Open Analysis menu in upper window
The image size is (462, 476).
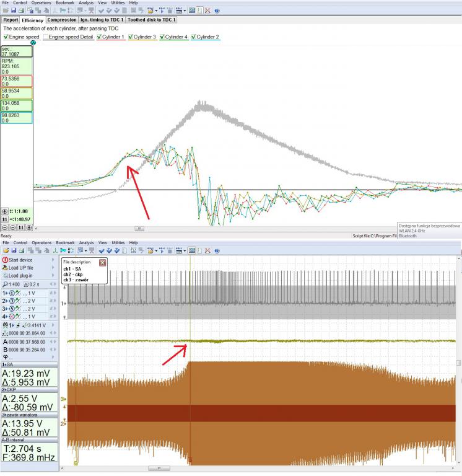click(86, 2)
